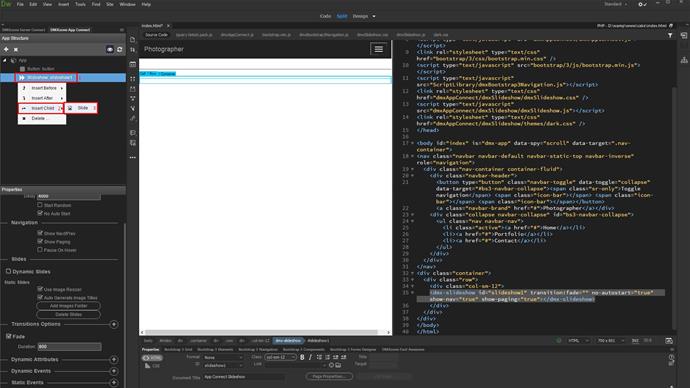This screenshot has width=690, height=388.
Task: Toggle No Auto Start checkbox
Action: (40, 213)
